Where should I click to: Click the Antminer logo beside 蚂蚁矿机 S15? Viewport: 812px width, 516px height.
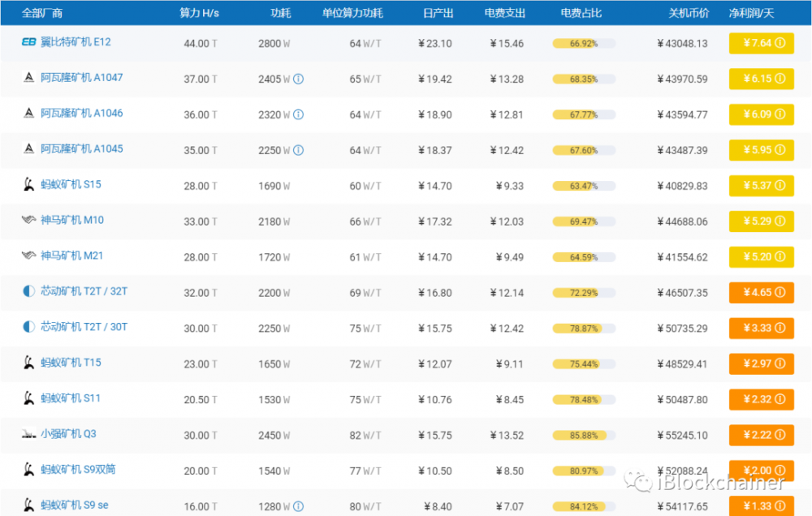pos(28,185)
